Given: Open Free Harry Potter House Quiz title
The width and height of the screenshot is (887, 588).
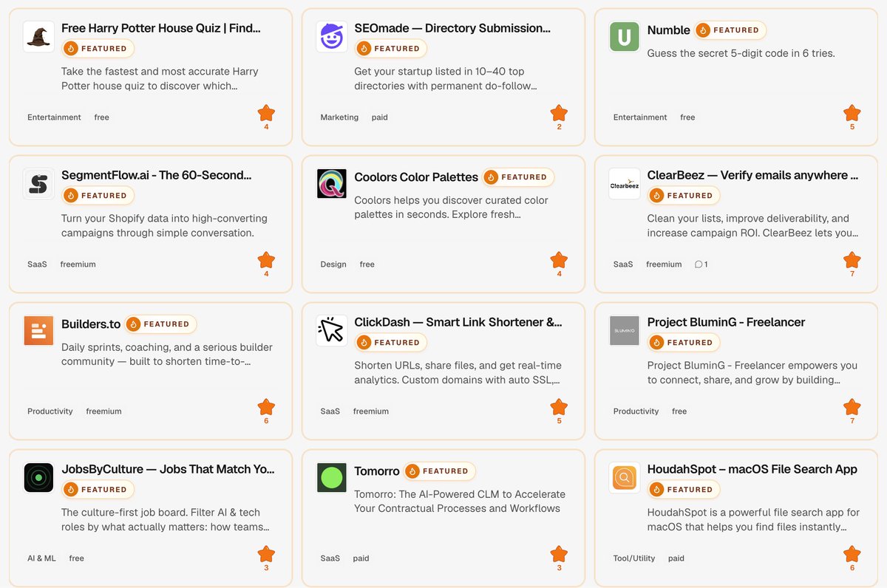Looking at the screenshot, I should (161, 28).
